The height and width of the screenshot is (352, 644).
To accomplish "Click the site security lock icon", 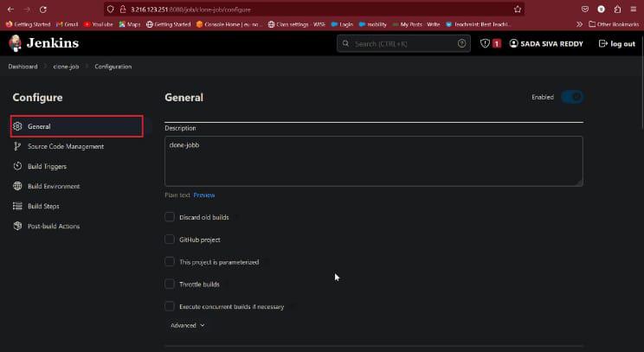I will [x=122, y=9].
